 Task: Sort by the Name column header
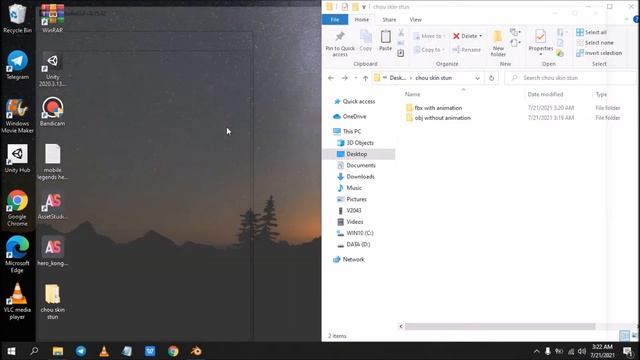pyautogui.click(x=412, y=94)
